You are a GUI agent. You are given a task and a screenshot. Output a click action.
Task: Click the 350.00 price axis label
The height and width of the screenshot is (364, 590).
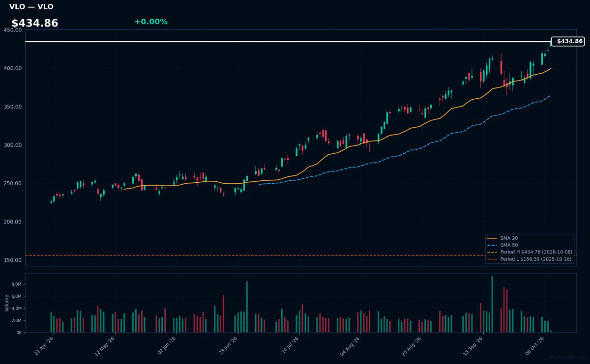click(12, 107)
